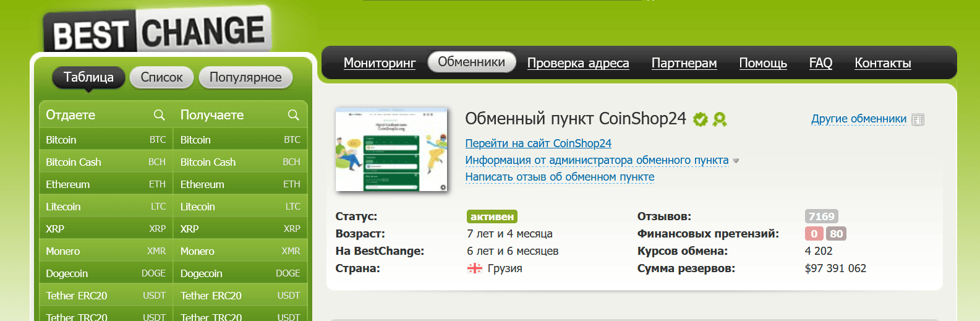Open FAQ menu item

tap(820, 63)
